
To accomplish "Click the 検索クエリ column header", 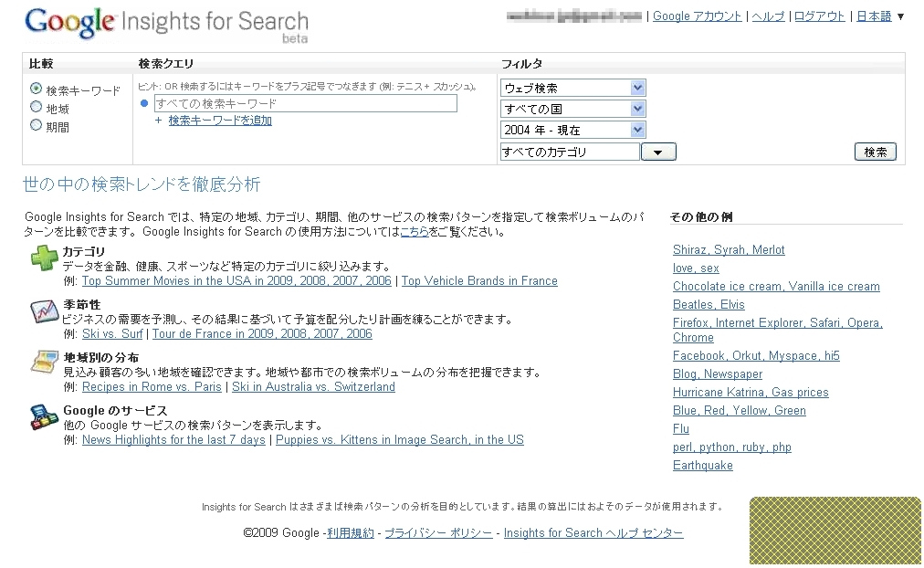I will click(x=165, y=64).
